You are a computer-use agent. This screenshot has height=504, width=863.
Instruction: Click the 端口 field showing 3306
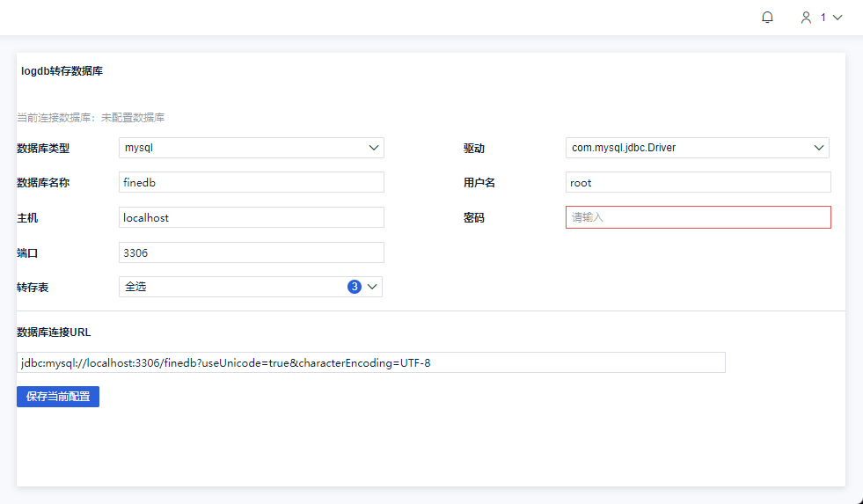point(251,252)
